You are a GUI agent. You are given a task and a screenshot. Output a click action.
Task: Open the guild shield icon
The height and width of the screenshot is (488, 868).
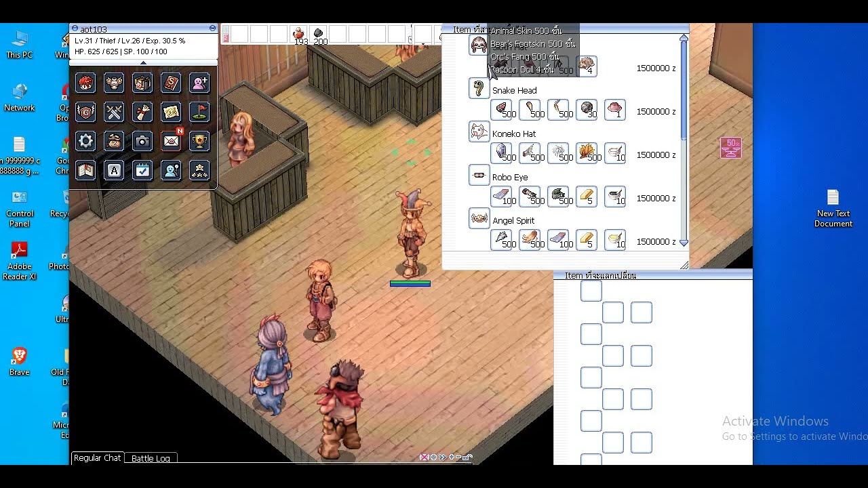(x=85, y=112)
